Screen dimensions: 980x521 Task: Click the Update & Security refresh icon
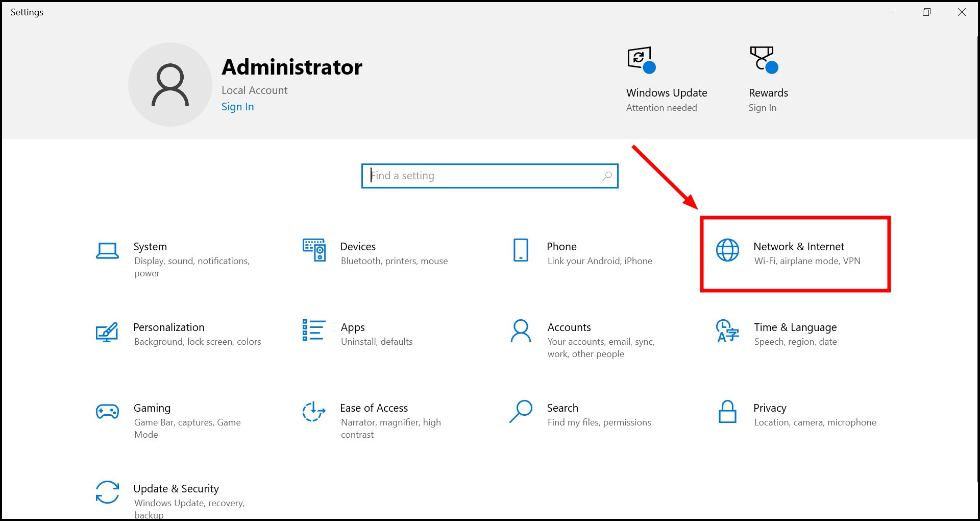[x=107, y=492]
